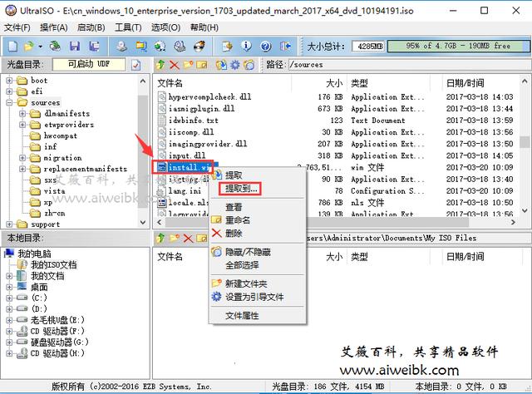Viewport: 532px width, 394px height.
Task: Select the zh-cn folder in the tree
Action: point(55,214)
